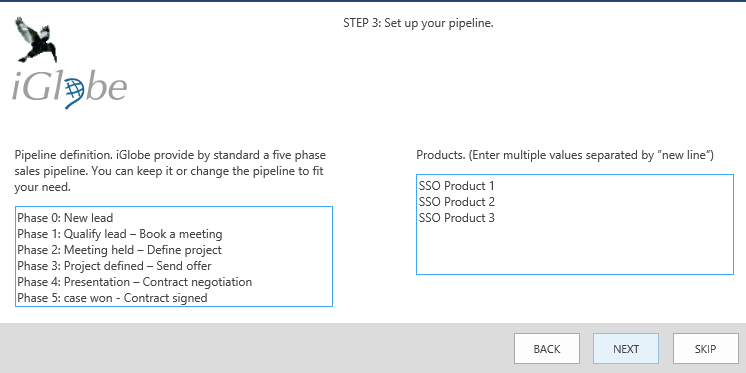Click the Pipeline definition description text
The width and height of the screenshot is (746, 373).
[170, 171]
